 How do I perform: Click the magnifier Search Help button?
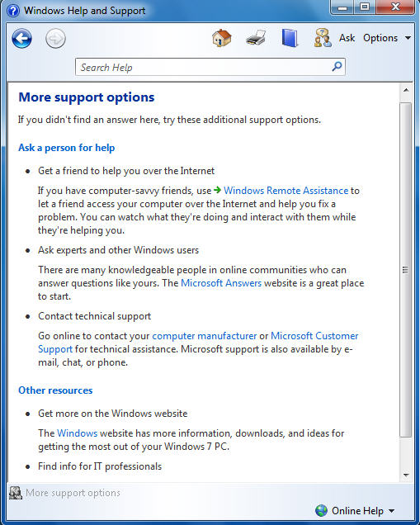point(337,67)
